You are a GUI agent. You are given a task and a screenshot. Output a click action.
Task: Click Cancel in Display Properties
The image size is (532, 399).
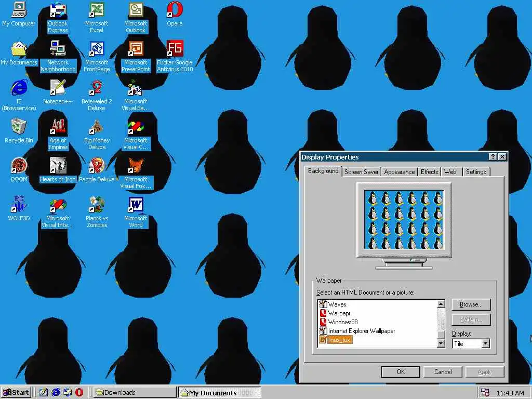coord(443,372)
